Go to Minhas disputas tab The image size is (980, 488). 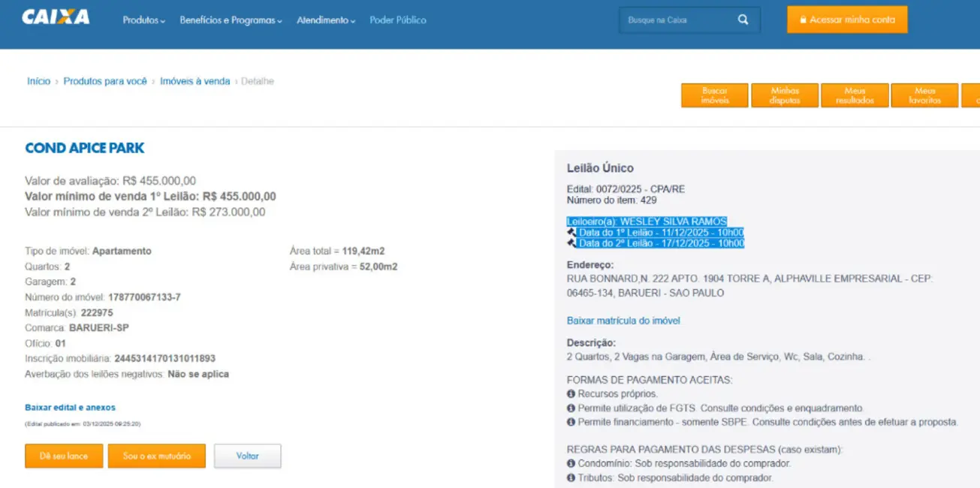785,95
